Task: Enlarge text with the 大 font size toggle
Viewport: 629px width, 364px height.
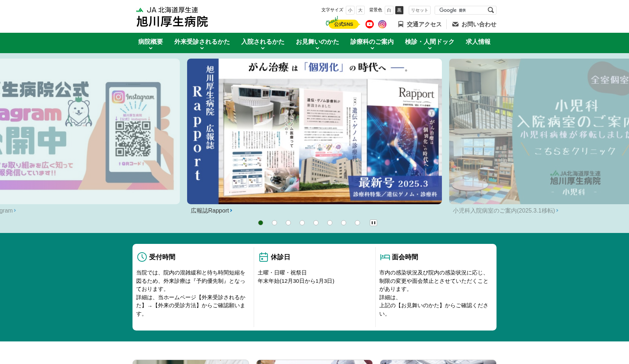Action: pyautogui.click(x=360, y=10)
